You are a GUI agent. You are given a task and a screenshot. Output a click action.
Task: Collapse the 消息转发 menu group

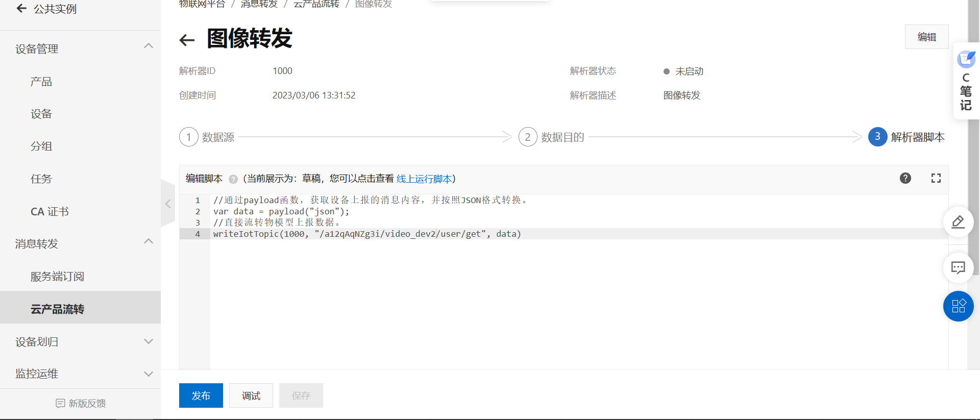coord(149,241)
